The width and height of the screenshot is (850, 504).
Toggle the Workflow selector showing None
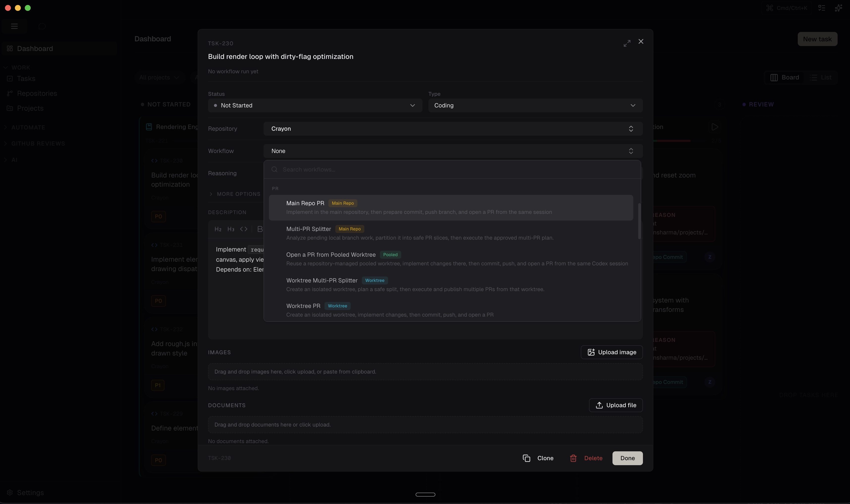pyautogui.click(x=453, y=151)
